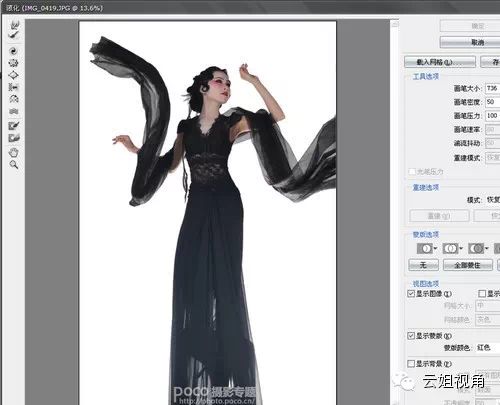
Task: Toggle the 显示图像 (Show Image) checkbox
Action: point(411,293)
